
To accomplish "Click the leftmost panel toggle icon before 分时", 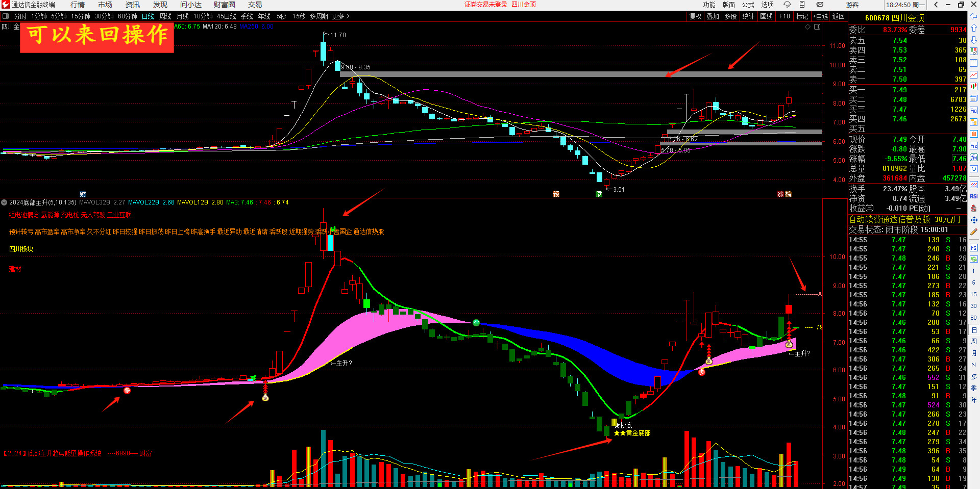I will 6,16.
